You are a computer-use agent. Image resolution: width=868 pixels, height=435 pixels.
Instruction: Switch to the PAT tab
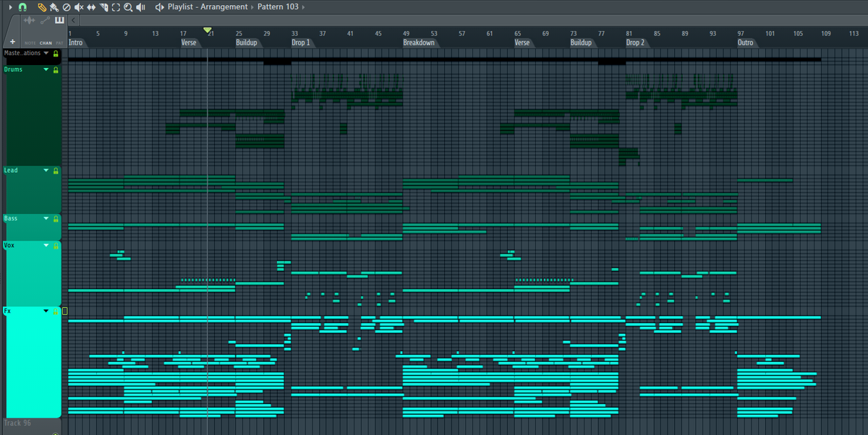click(x=59, y=43)
